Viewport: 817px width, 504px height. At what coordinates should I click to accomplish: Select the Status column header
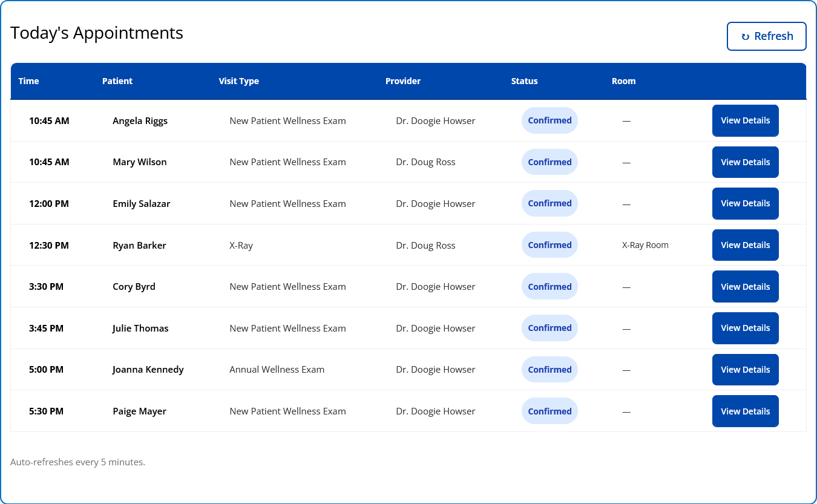point(524,81)
